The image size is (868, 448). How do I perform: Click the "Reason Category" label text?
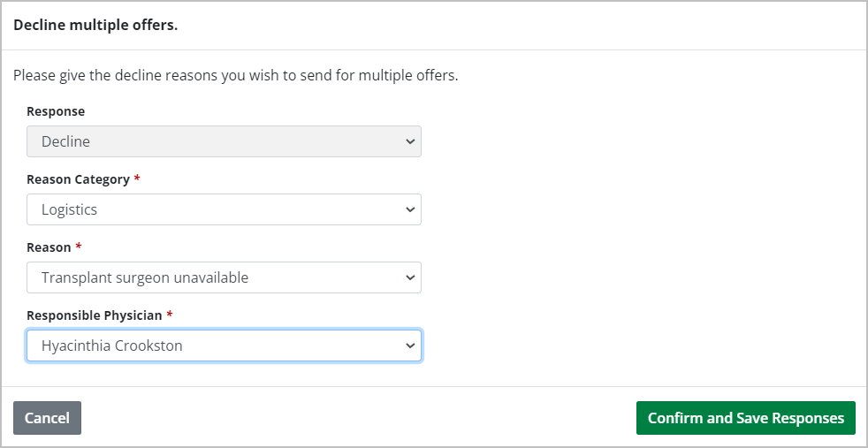(x=78, y=179)
